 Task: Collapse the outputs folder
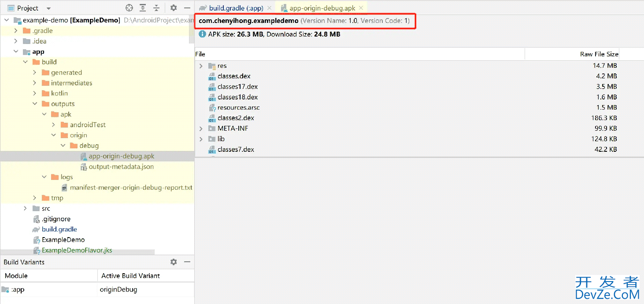coord(35,104)
